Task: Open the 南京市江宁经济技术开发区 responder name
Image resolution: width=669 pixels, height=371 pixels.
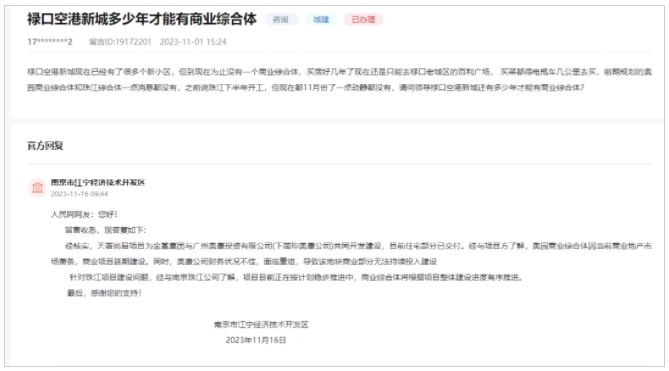Action: coord(98,183)
